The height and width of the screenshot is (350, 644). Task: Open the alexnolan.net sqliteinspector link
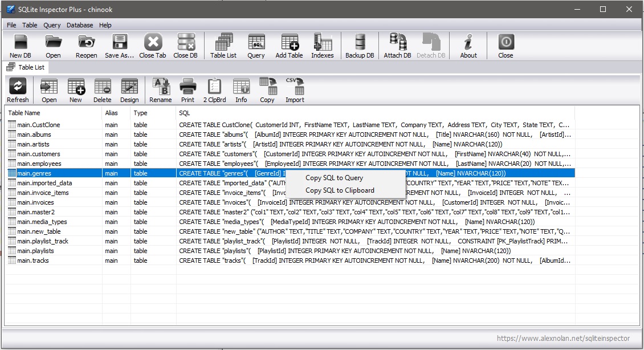pyautogui.click(x=563, y=338)
